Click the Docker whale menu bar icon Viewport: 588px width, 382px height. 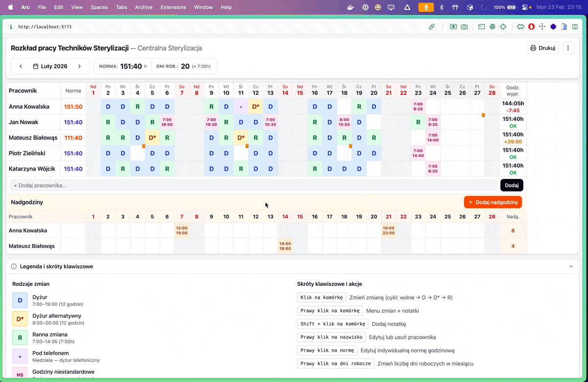click(350, 7)
